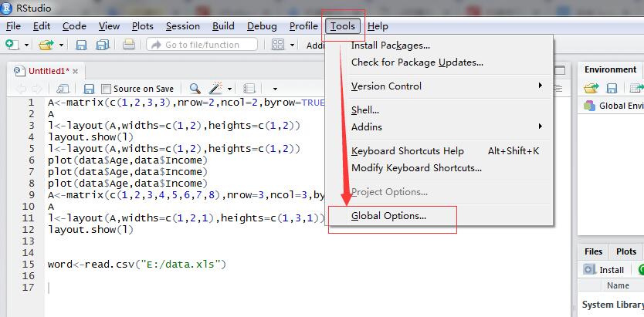Open the new file type dropdown arrow
This screenshot has width=644, height=317.
tap(26, 45)
